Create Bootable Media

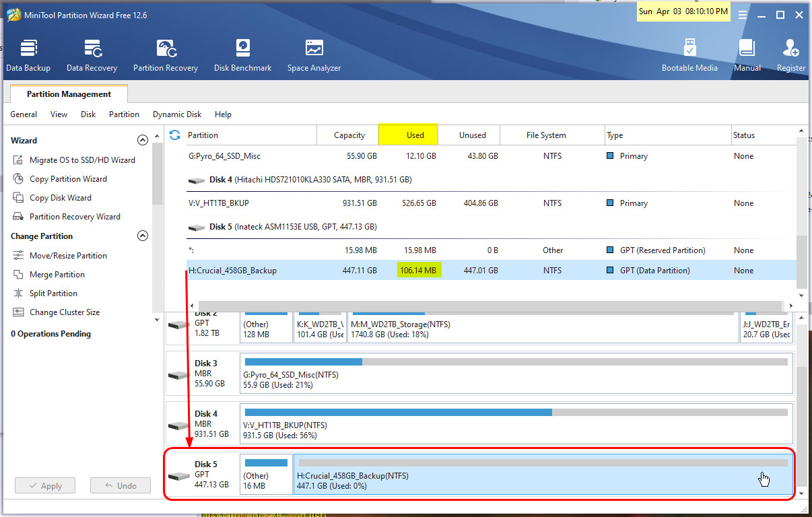(689, 55)
